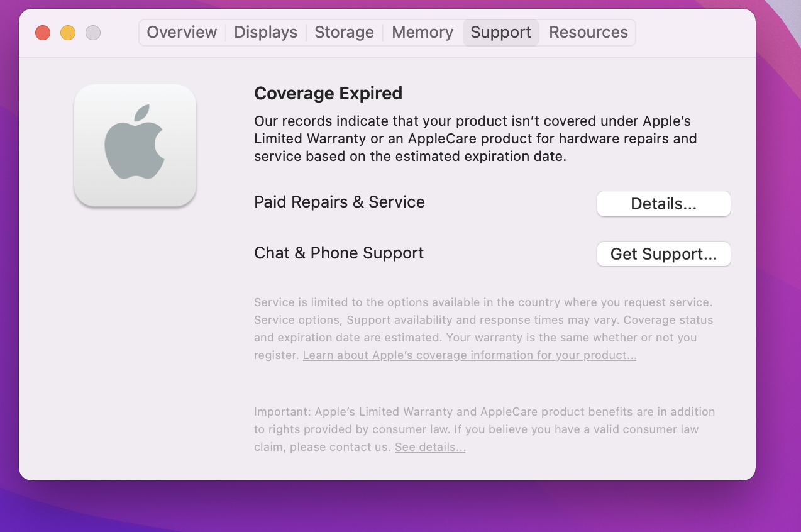Open the Displays tab
Viewport: 801px width, 532px height.
[265, 33]
